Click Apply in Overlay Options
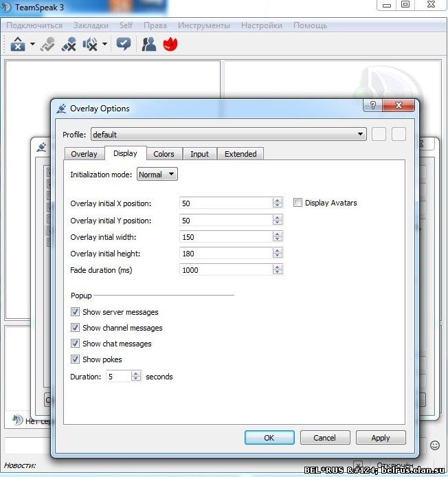The width and height of the screenshot is (448, 477). click(381, 437)
